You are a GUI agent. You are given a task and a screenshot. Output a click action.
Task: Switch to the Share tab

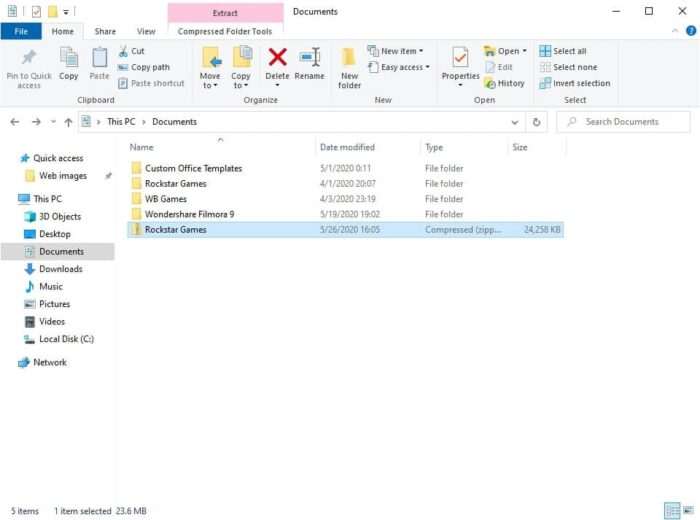click(x=105, y=31)
